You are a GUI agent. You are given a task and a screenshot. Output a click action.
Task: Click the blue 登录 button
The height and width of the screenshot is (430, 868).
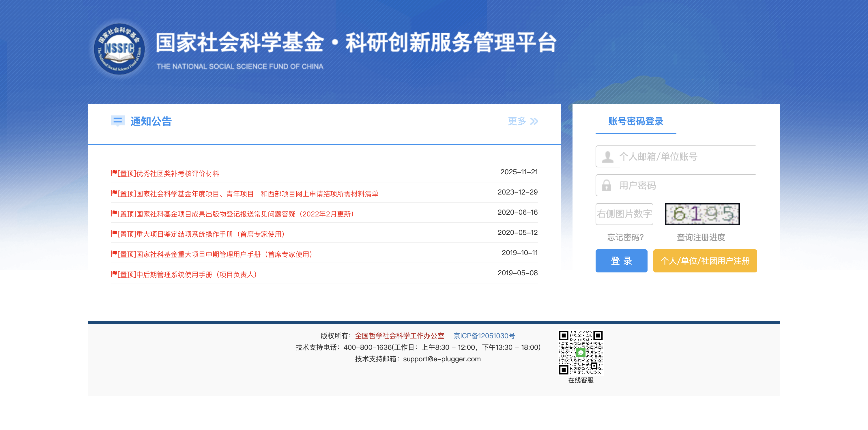coord(621,261)
